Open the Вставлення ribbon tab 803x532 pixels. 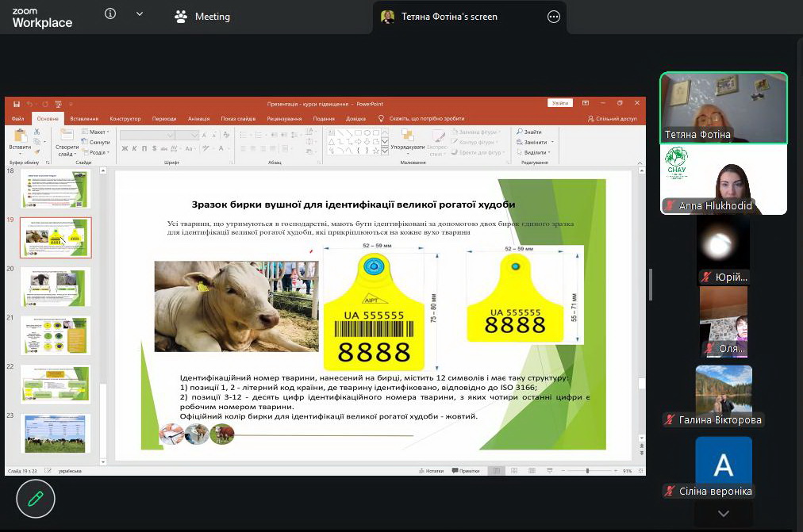(84, 118)
